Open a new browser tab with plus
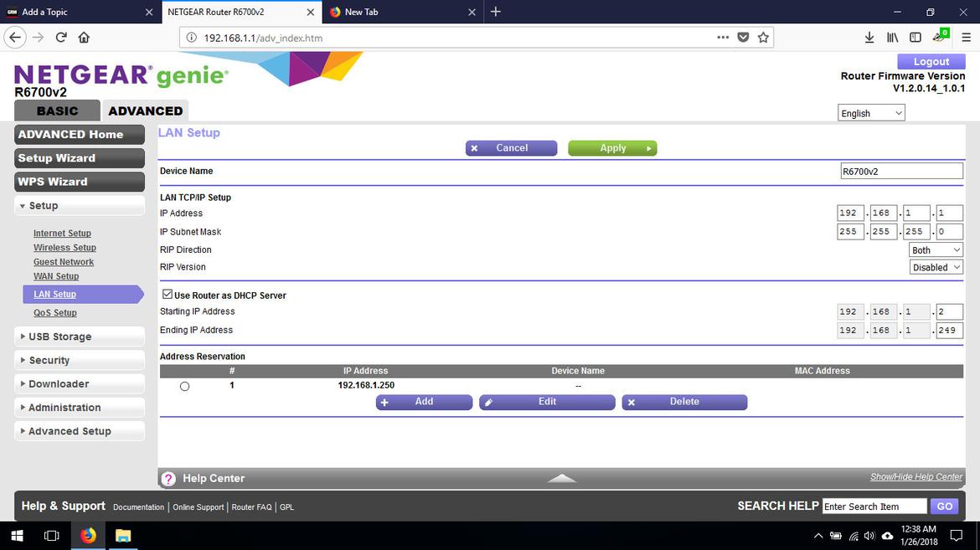 point(496,12)
